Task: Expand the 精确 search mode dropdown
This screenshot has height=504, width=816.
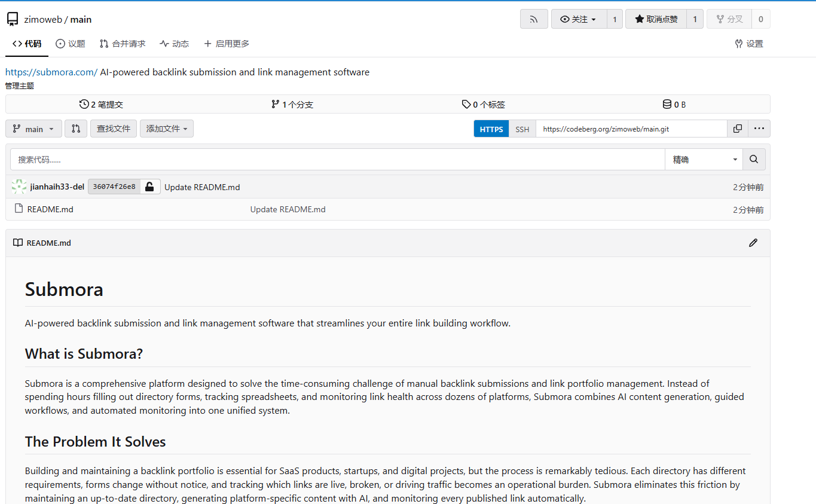Action: pos(704,160)
